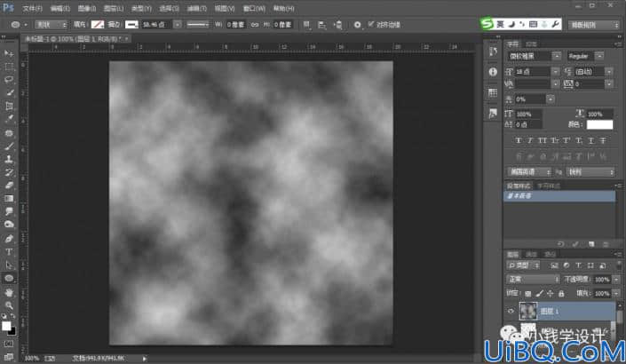This screenshot has height=364, width=626.
Task: Toggle lock position icon
Action: point(551,294)
